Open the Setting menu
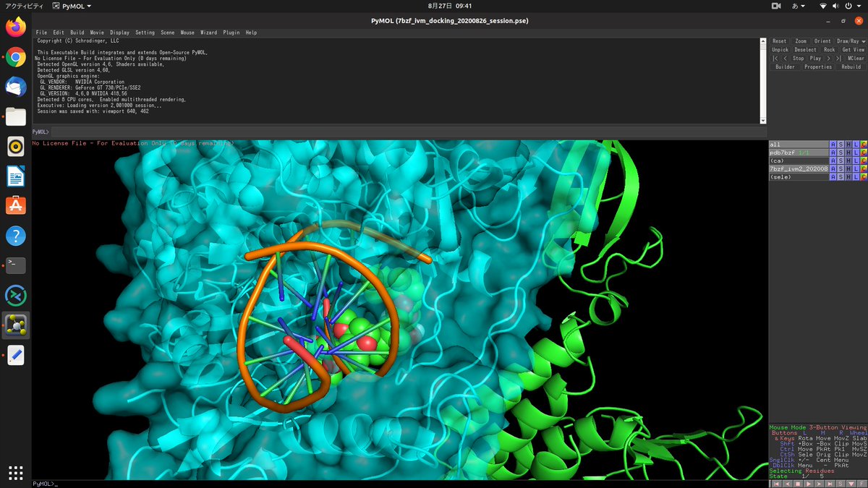 [145, 33]
